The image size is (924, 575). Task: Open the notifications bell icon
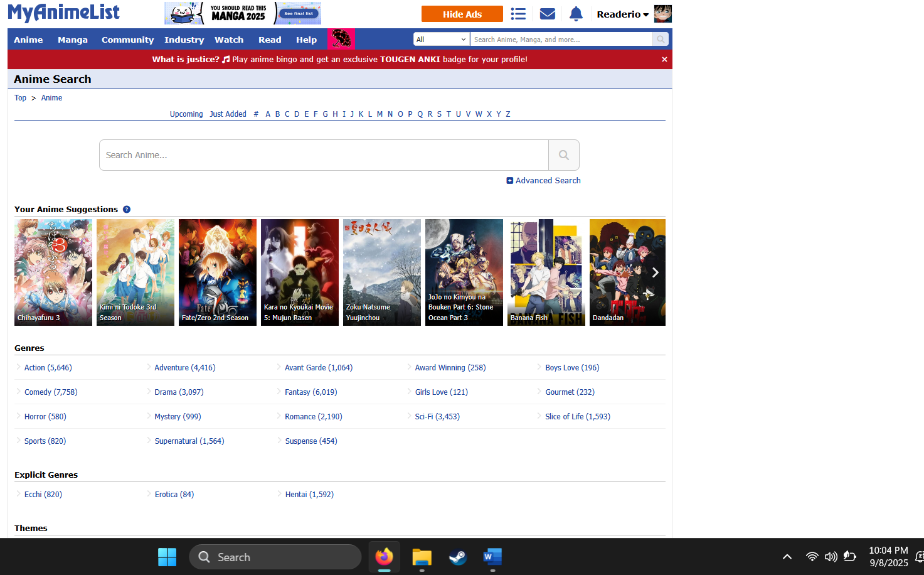tap(576, 14)
